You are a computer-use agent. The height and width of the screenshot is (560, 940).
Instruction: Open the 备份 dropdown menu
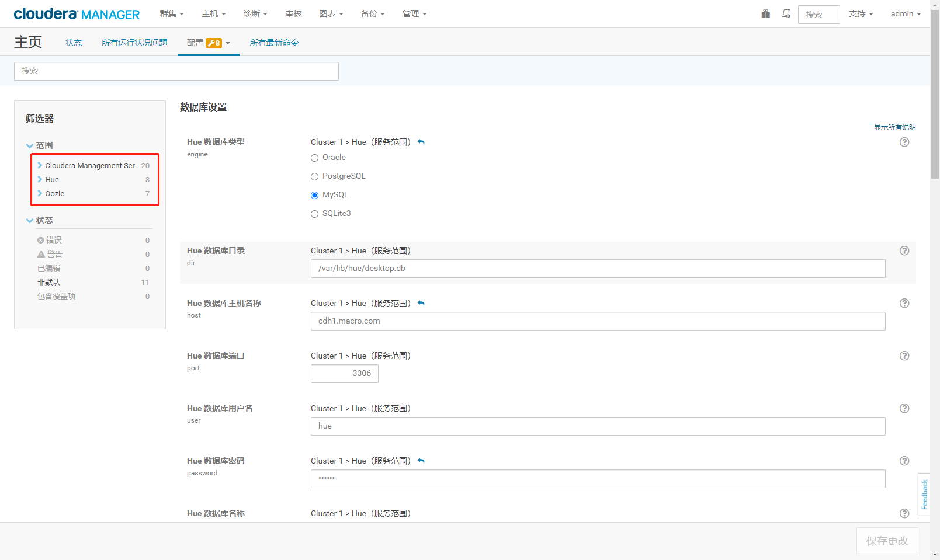(373, 13)
